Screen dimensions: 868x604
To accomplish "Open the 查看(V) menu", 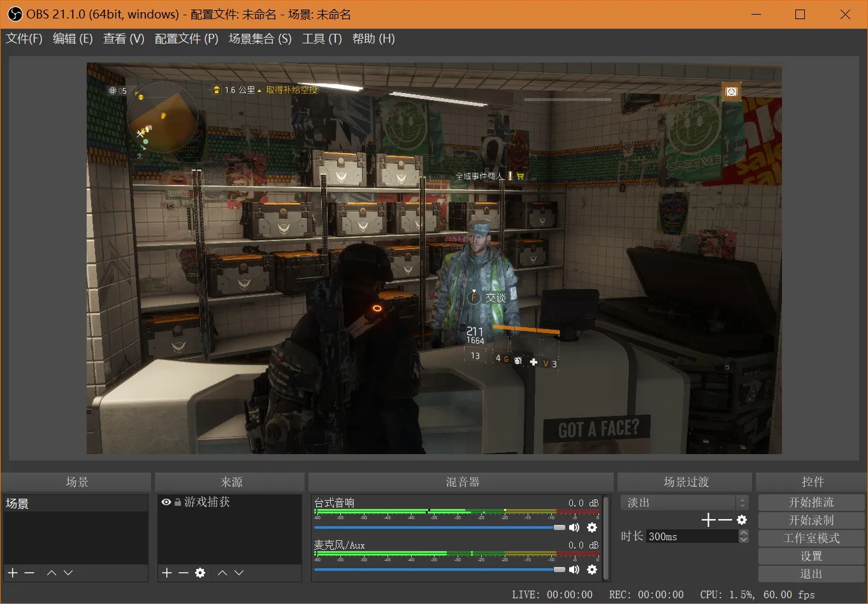I will (124, 39).
